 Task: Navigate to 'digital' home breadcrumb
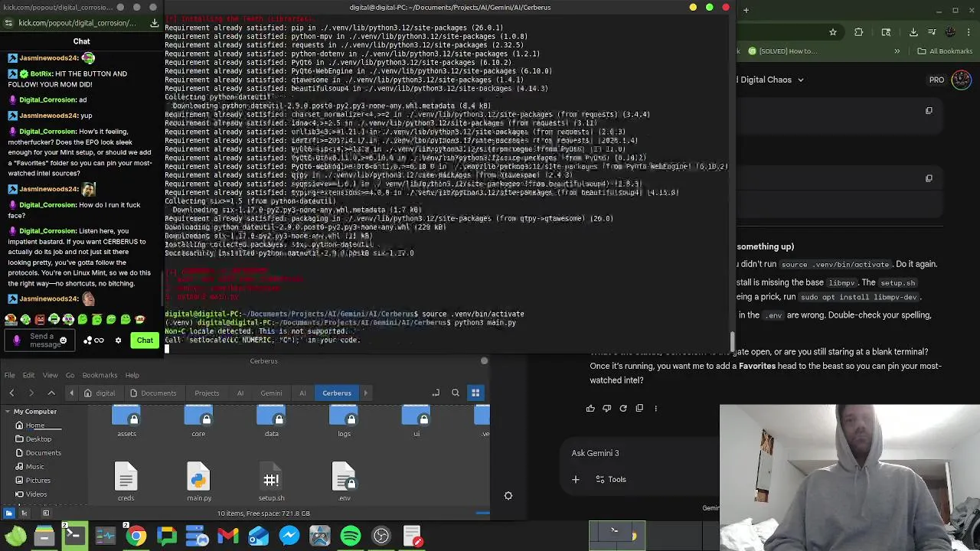(x=100, y=393)
